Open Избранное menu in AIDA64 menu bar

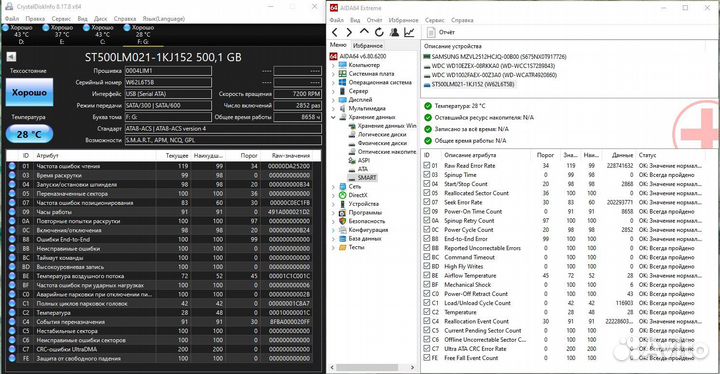[403, 20]
